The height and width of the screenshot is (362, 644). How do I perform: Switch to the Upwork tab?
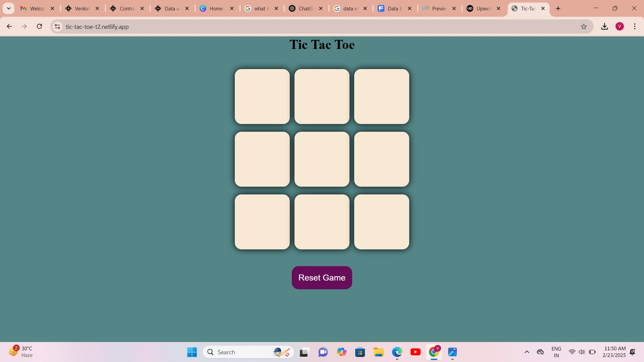[480, 8]
